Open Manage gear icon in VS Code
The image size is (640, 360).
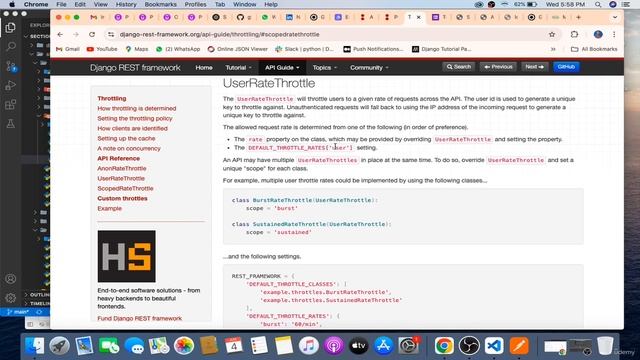point(11,298)
